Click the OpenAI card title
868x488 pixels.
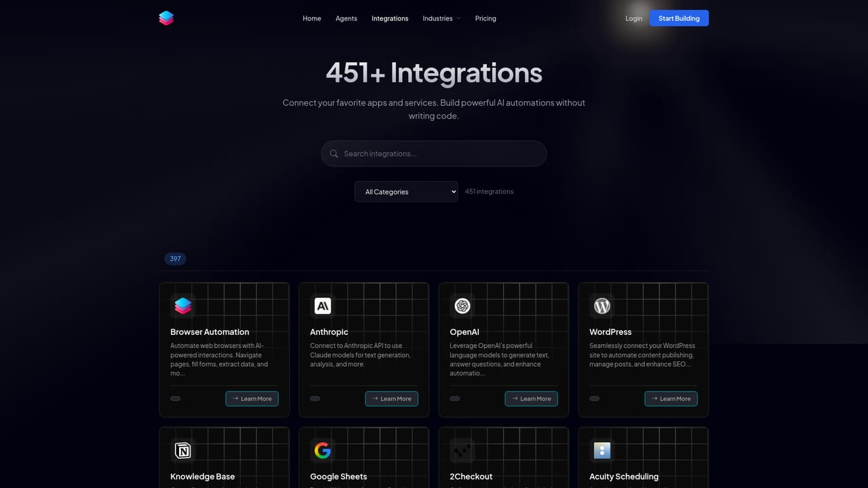tap(465, 332)
